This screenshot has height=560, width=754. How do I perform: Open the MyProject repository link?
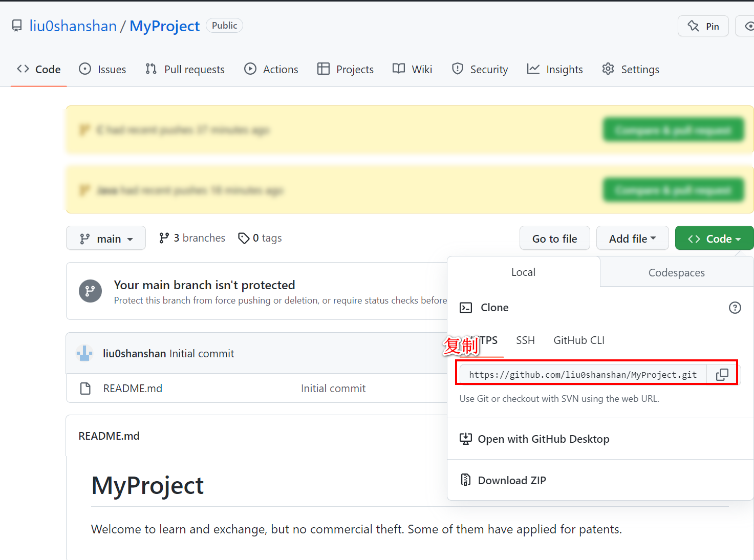[x=164, y=26]
